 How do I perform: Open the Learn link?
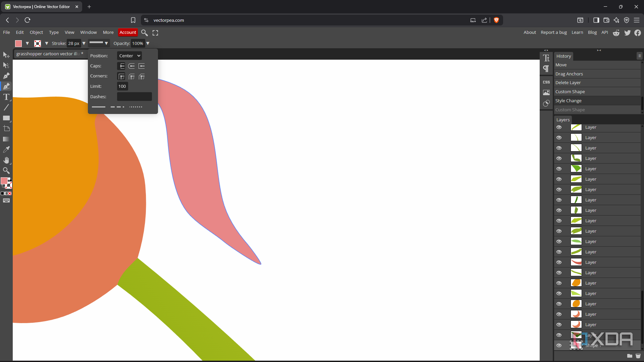tap(577, 33)
